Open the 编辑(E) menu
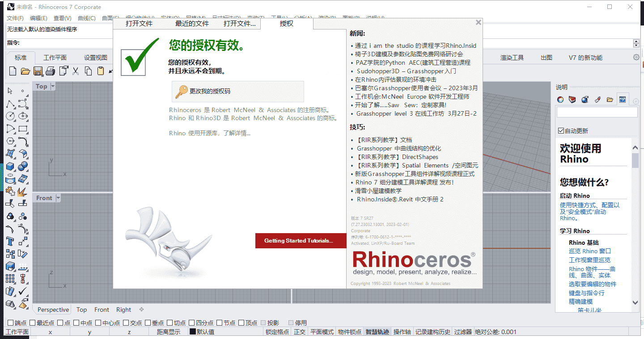The height and width of the screenshot is (339, 644). [38, 18]
